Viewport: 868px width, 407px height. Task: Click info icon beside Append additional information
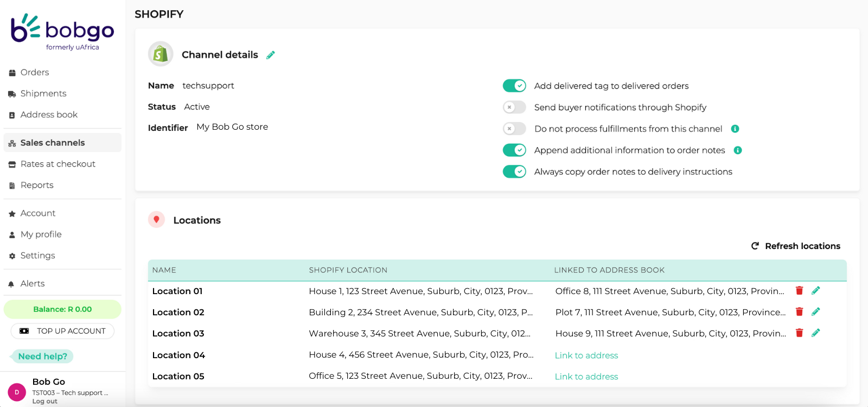coord(738,150)
